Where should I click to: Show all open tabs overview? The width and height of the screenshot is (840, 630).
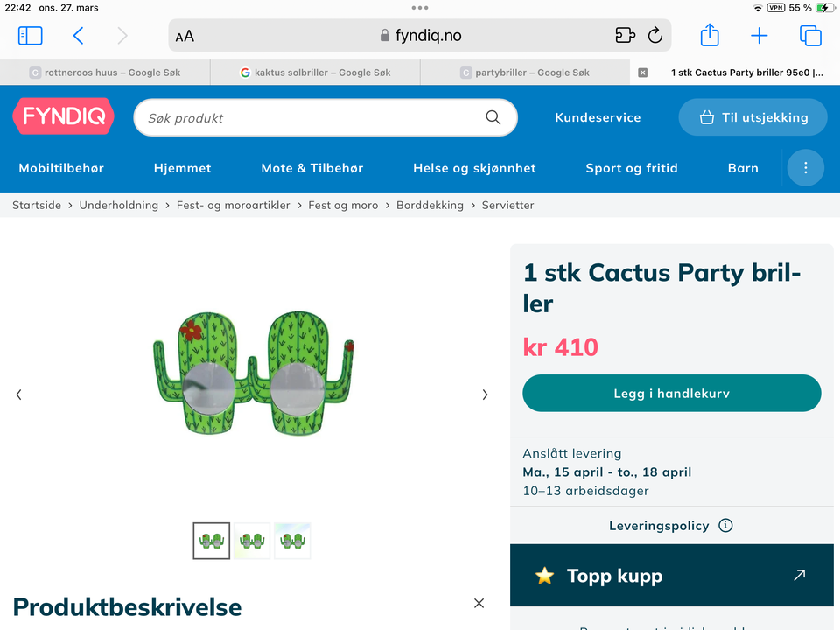pyautogui.click(x=810, y=36)
